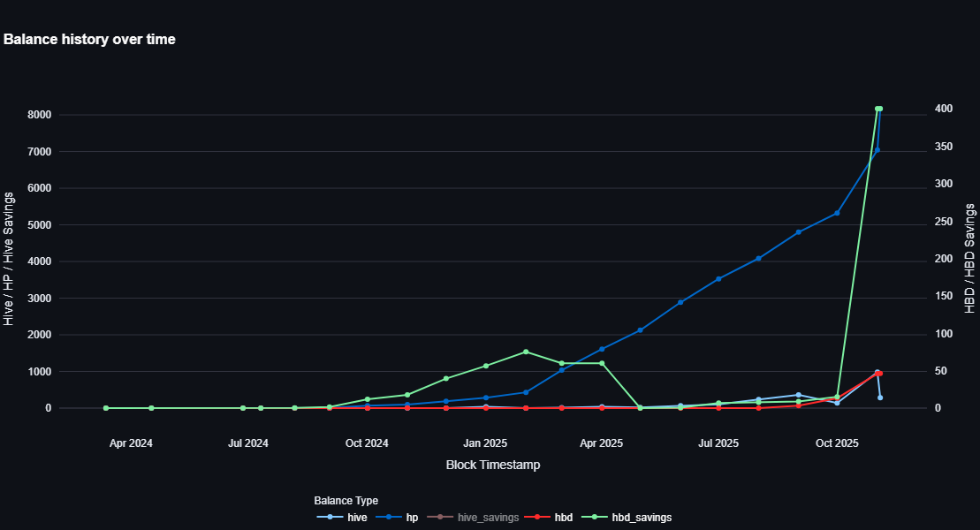
Task: Click the hbd_savings local peak in early 2025
Action: pos(526,352)
